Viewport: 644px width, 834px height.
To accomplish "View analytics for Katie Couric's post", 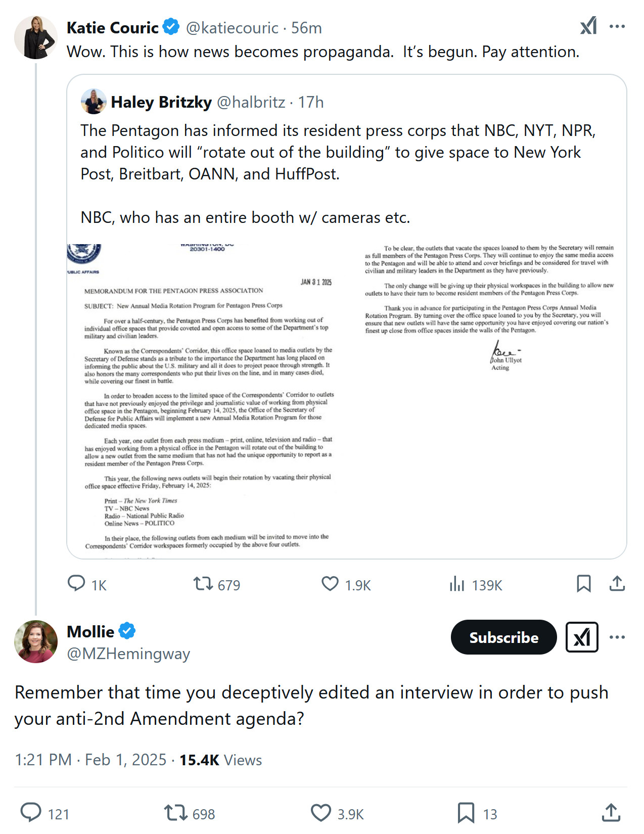I will tap(457, 584).
